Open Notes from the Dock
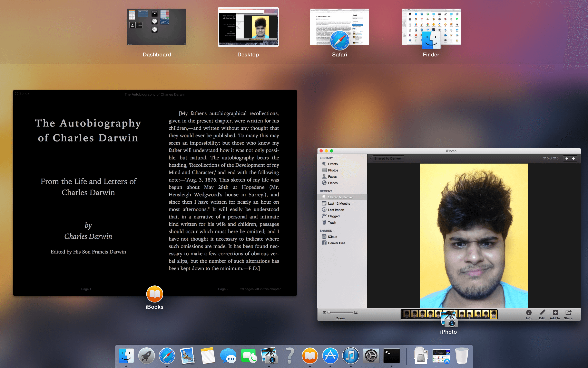This screenshot has height=368, width=588. [x=208, y=356]
